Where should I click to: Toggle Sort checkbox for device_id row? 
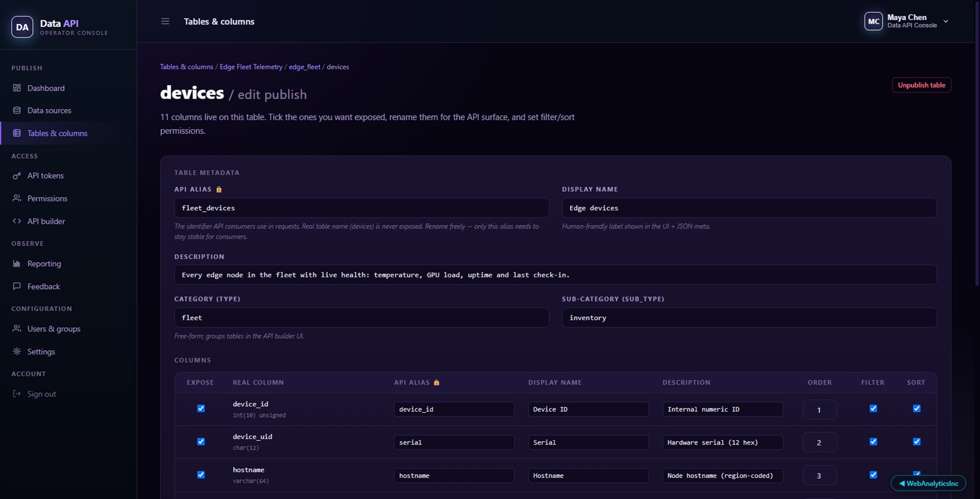click(x=917, y=408)
